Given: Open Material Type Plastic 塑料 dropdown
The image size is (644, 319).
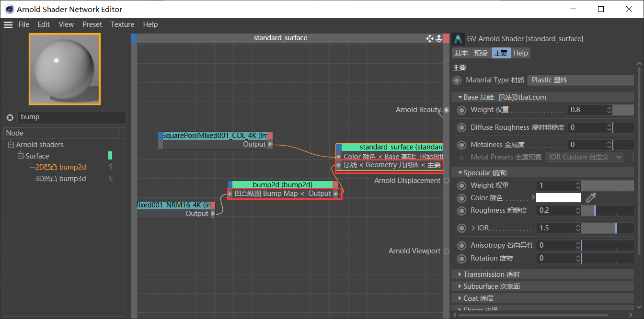Looking at the screenshot, I should pyautogui.click(x=580, y=80).
